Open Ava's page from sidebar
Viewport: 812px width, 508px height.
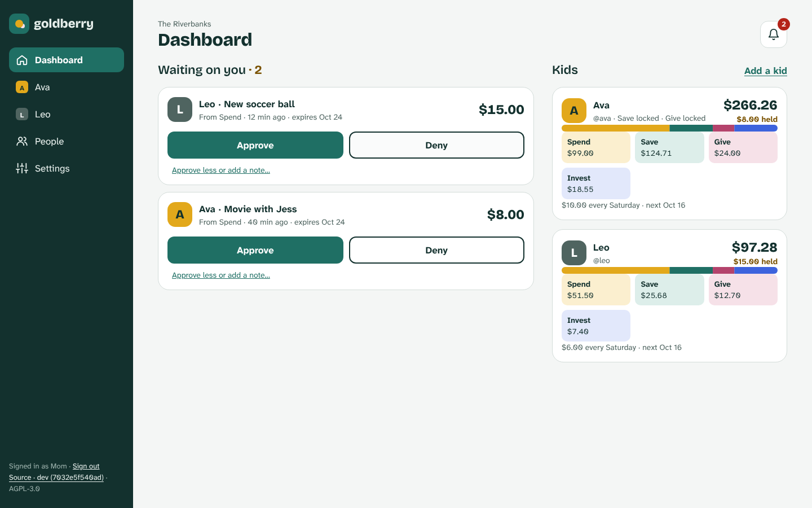(x=67, y=87)
